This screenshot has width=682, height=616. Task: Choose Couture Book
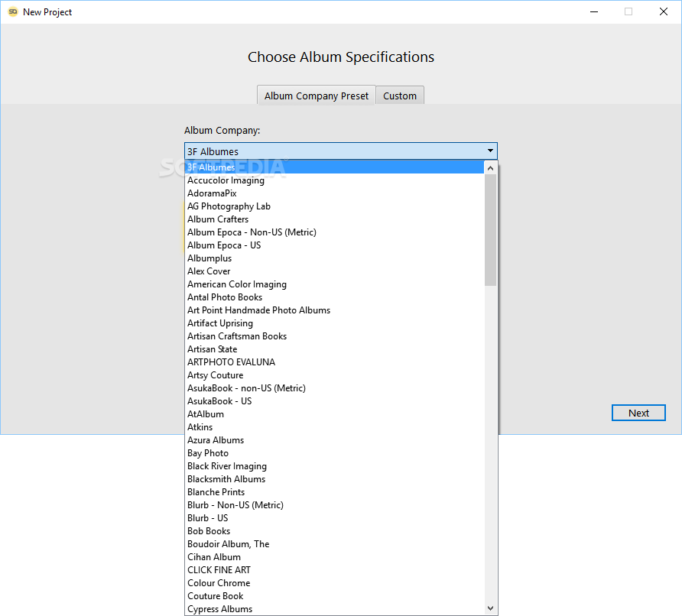coord(334,596)
